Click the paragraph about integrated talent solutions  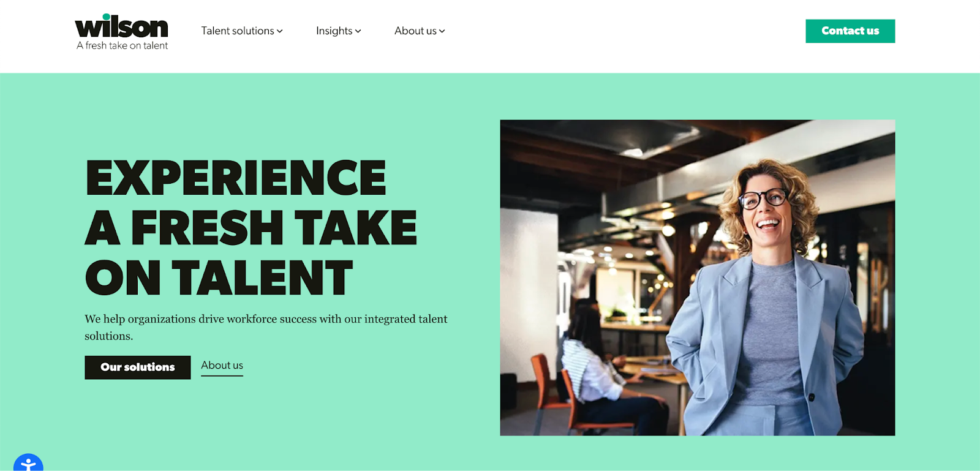(x=266, y=327)
